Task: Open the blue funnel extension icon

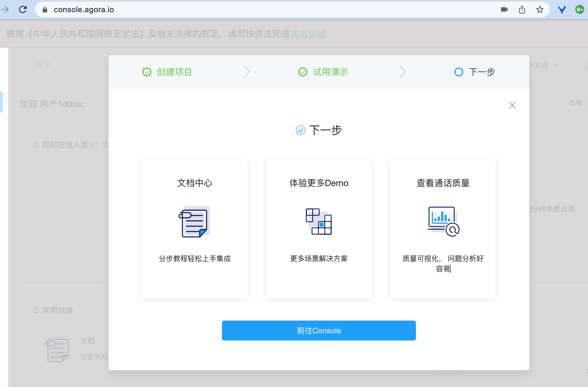Action: click(562, 10)
